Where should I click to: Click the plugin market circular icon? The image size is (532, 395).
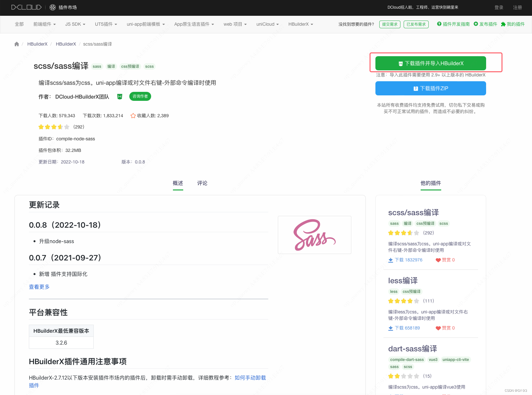click(53, 7)
